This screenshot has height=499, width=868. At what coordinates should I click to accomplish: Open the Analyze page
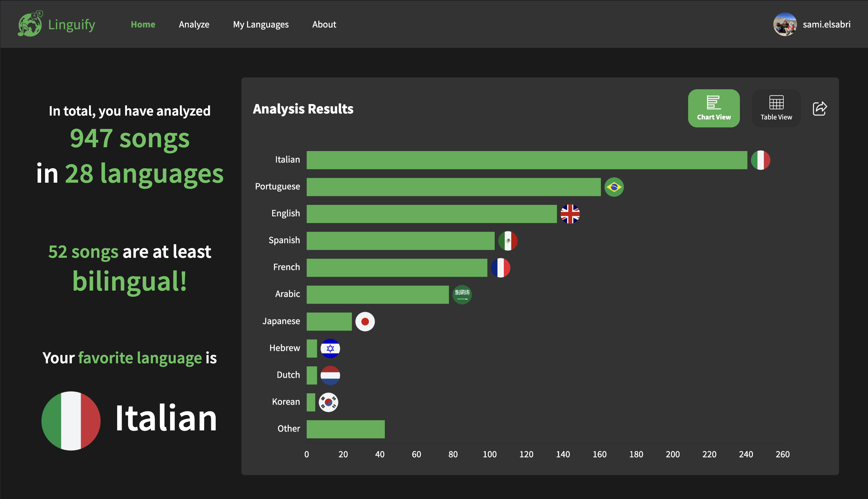point(194,24)
